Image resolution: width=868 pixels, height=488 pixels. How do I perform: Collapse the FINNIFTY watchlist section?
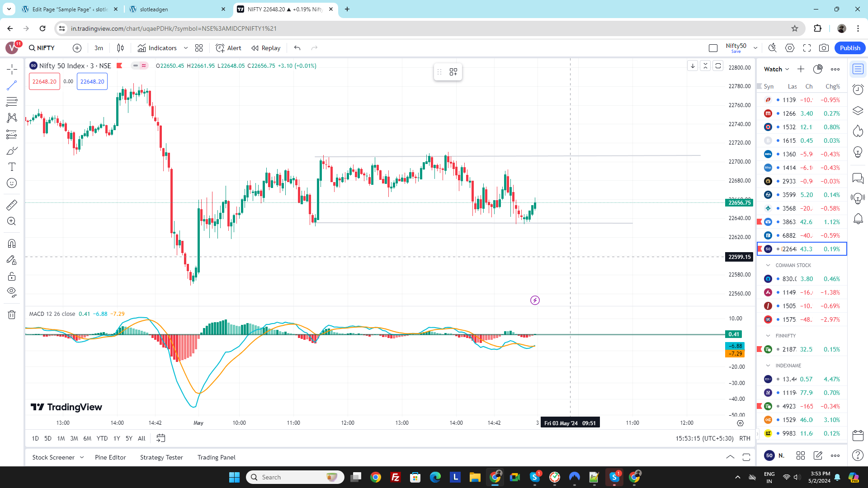(x=768, y=336)
